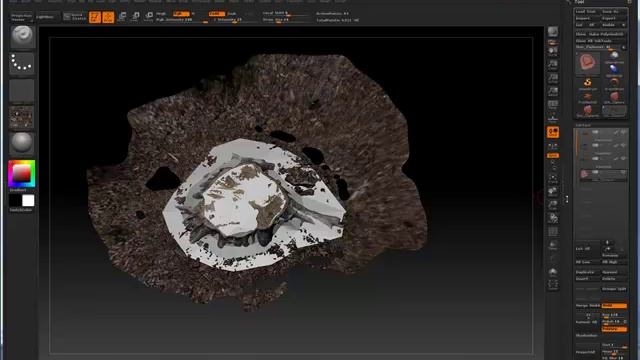Toggle eye visibility of third subtool
640x360 pixels.
pyautogui.click(x=623, y=159)
